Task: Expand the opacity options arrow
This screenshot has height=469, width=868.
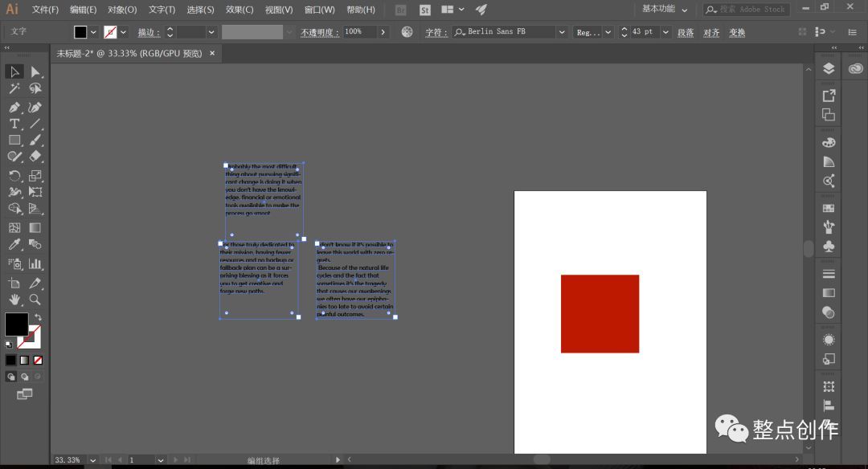Action: pos(383,32)
